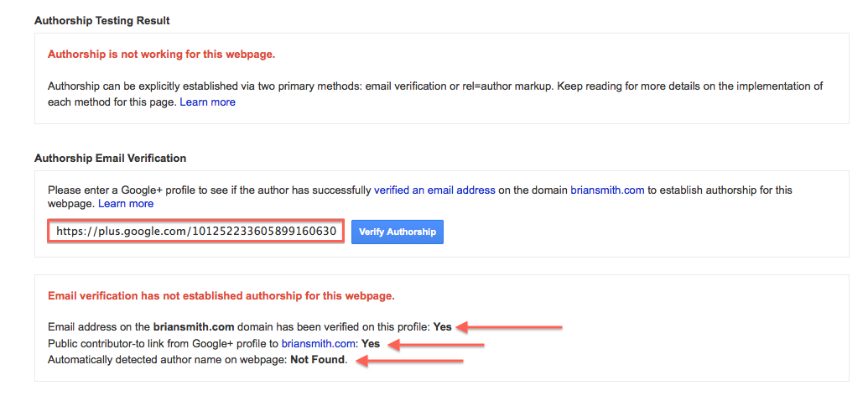Image resolution: width=868 pixels, height=396 pixels.
Task: Open Learn more link in Authorship Testing Result
Action: click(x=208, y=102)
